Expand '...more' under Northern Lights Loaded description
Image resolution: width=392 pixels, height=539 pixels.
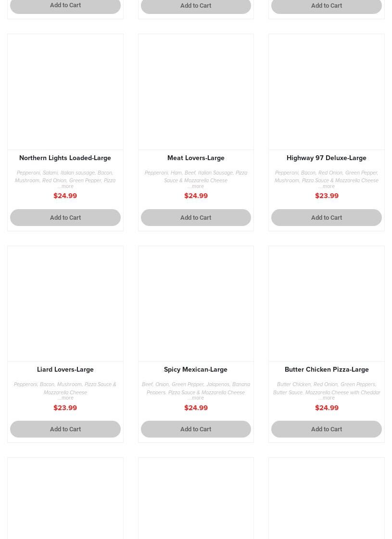(x=65, y=187)
